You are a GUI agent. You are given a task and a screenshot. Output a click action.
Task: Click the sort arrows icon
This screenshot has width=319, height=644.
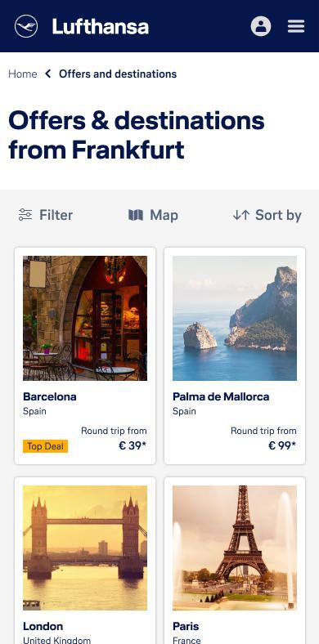coord(241,215)
